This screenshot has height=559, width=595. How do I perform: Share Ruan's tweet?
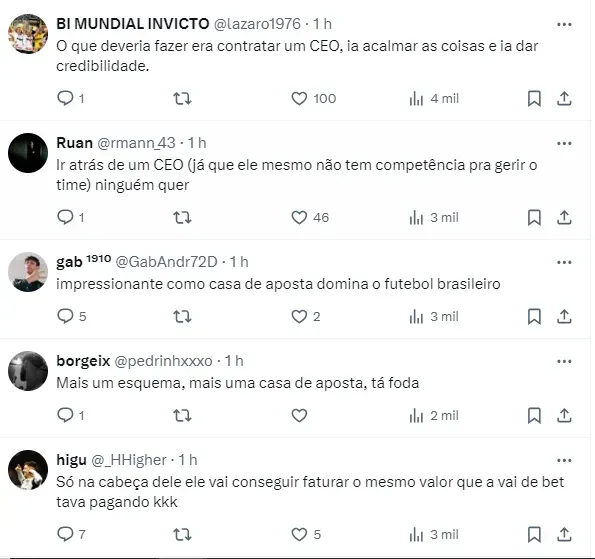click(x=564, y=218)
